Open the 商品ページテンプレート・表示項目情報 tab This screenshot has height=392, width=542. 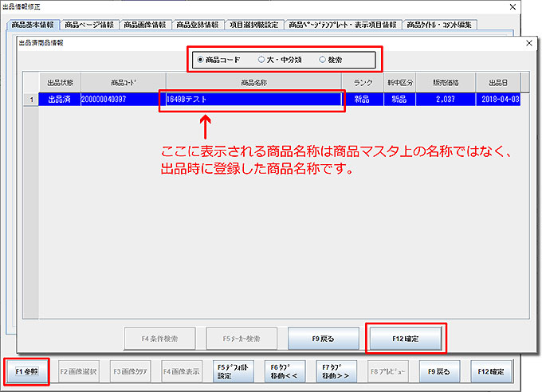point(343,25)
